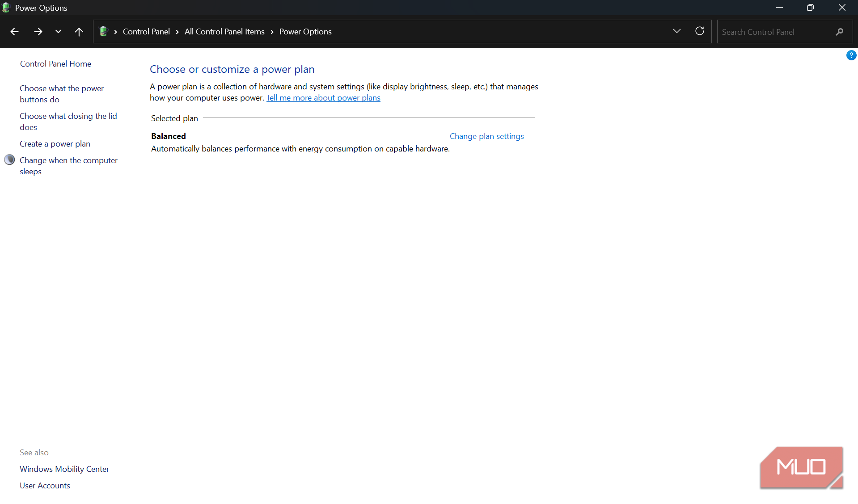Viewport: 858px width, 504px height.
Task: Open help with the blue question icon
Action: pyautogui.click(x=851, y=55)
